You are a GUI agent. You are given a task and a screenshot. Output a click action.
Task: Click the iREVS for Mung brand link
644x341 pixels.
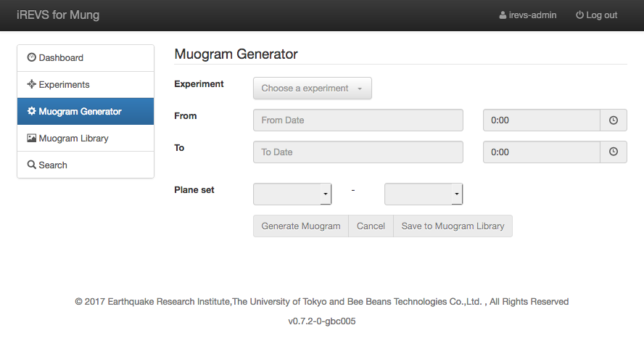[58, 15]
